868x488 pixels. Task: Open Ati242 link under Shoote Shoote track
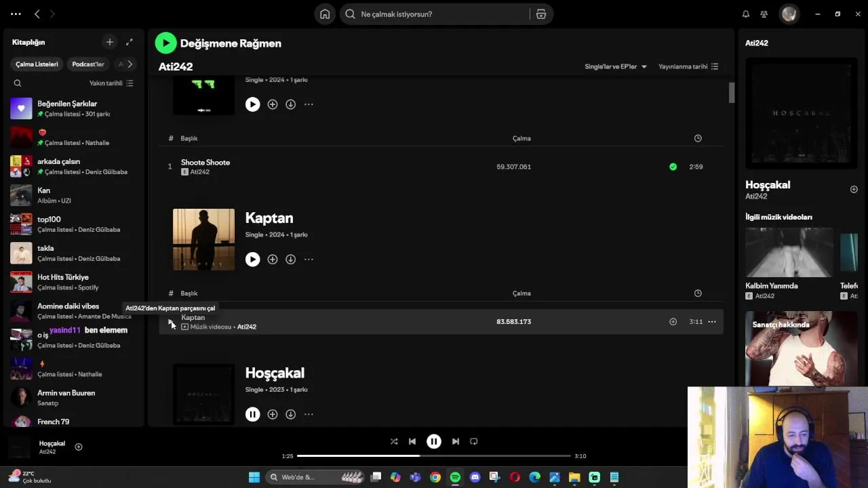click(x=199, y=172)
